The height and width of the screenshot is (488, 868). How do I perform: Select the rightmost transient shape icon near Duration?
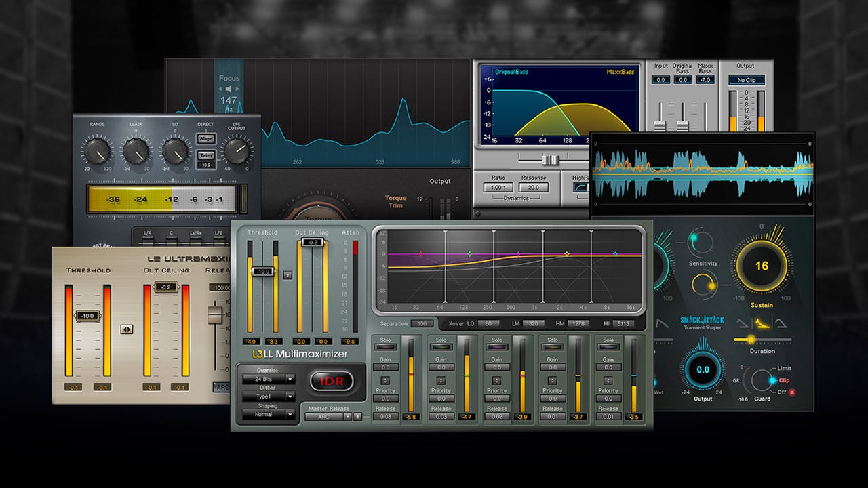pos(781,324)
